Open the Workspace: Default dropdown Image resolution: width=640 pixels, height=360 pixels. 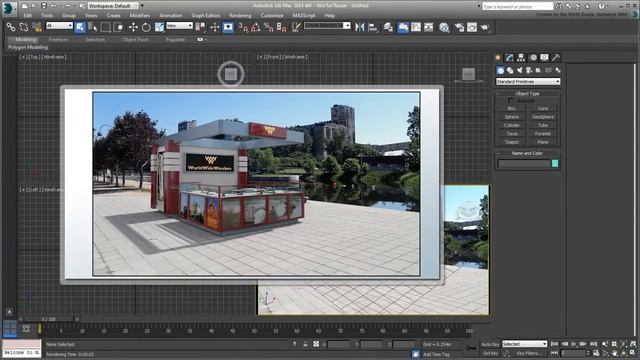[113, 6]
